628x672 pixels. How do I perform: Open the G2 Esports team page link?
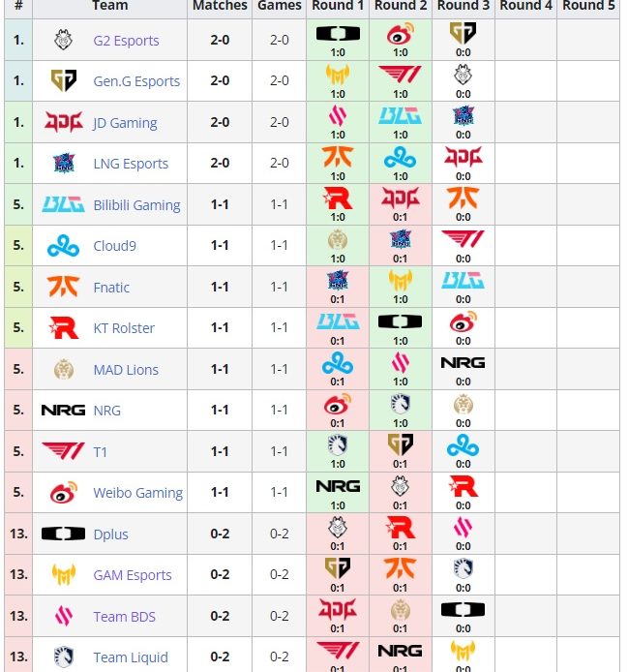[x=126, y=41]
